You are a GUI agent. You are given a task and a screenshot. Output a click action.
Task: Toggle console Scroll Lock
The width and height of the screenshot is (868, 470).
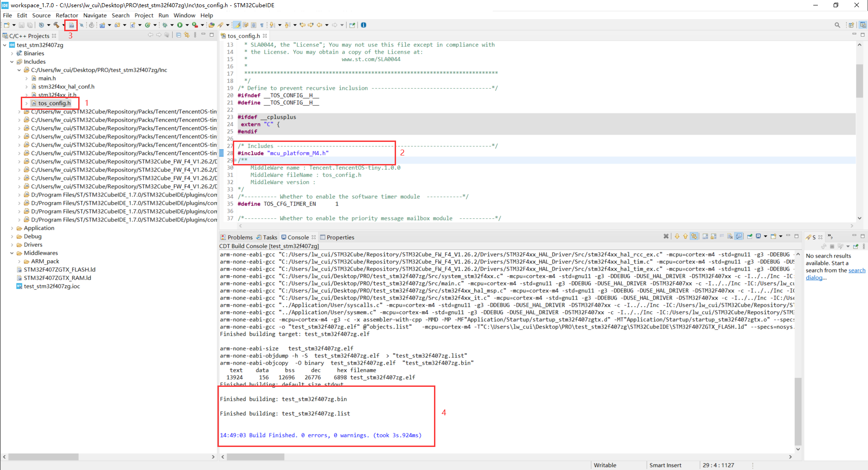coord(713,236)
